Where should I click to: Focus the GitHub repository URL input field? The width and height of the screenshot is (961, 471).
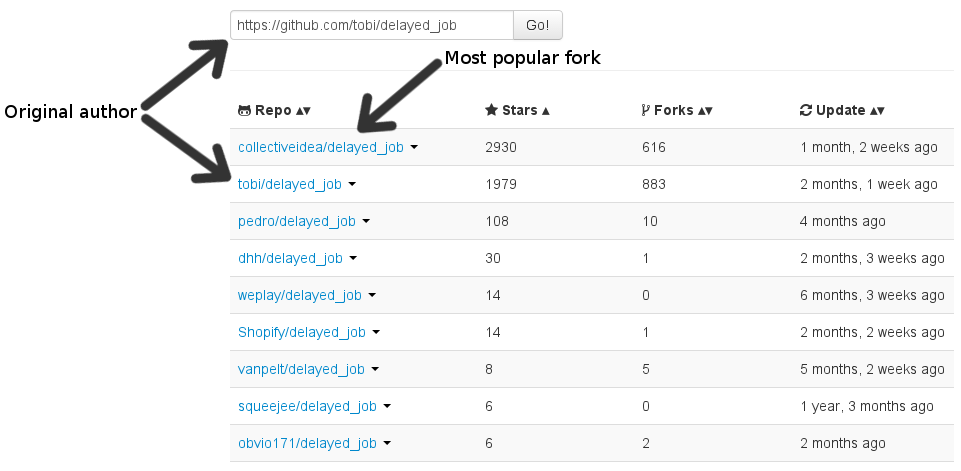pyautogui.click(x=372, y=25)
